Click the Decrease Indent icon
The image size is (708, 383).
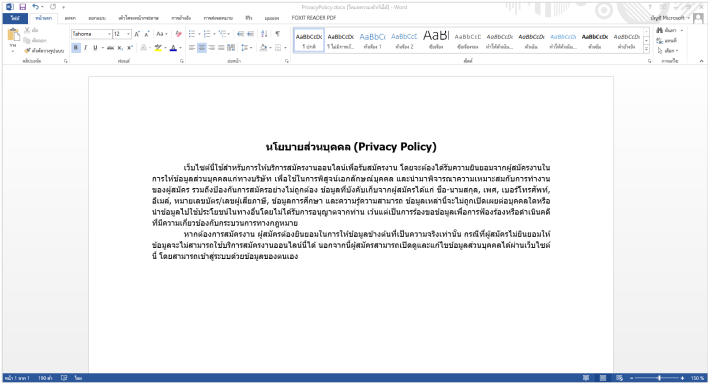tap(240, 34)
